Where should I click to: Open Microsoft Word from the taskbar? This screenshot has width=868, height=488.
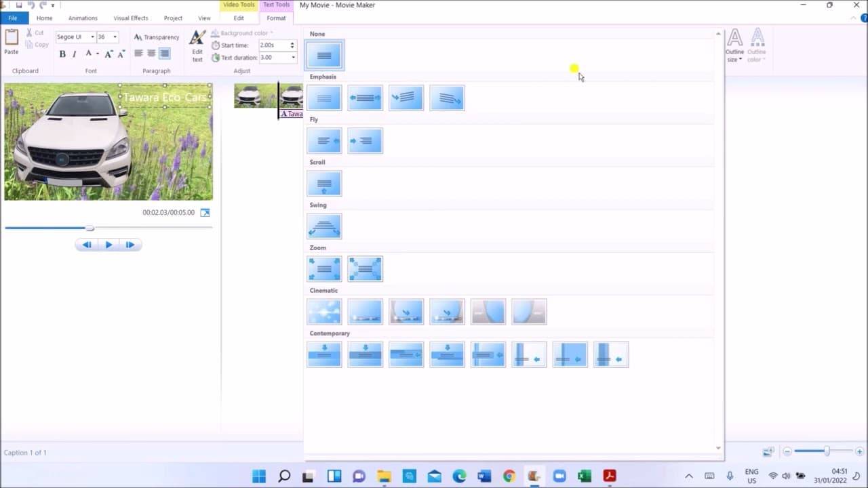pyautogui.click(x=484, y=476)
